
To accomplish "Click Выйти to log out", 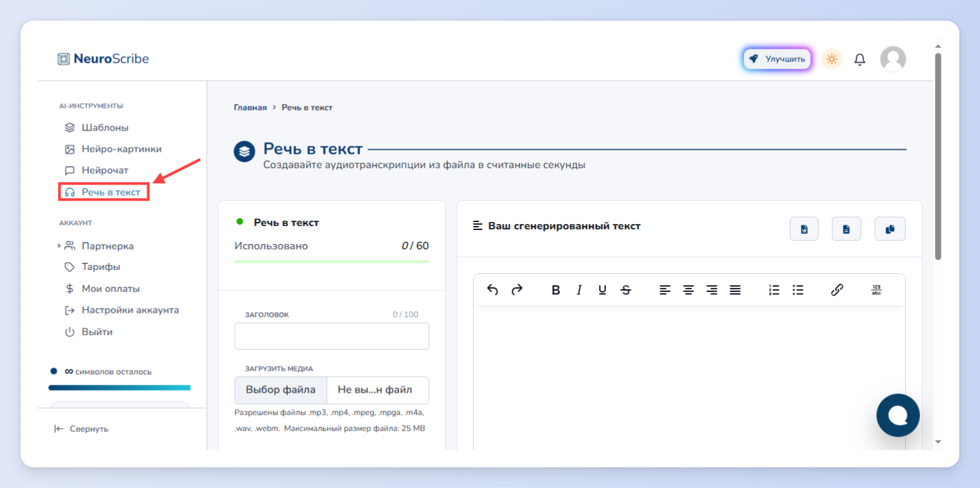I will pyautogui.click(x=88, y=331).
